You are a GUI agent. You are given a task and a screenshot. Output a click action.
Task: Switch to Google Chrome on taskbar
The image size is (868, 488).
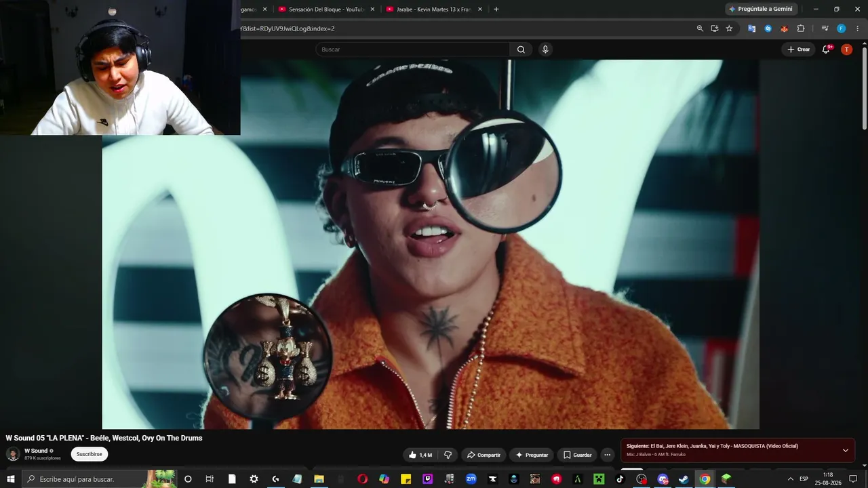[x=705, y=479]
